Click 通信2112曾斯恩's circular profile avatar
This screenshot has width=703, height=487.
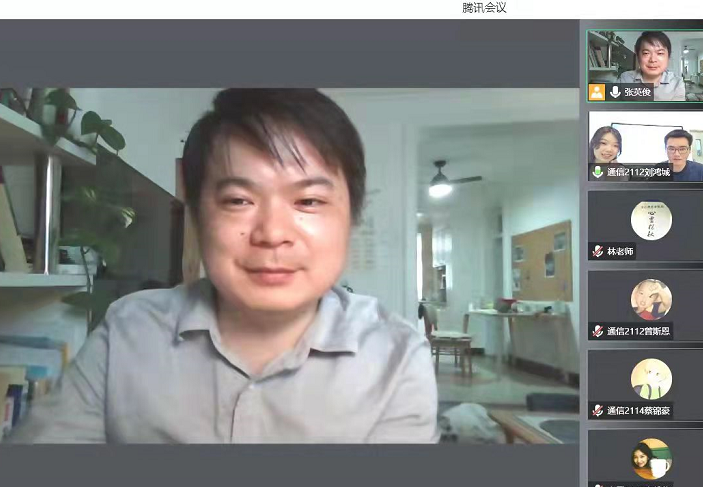pos(651,299)
